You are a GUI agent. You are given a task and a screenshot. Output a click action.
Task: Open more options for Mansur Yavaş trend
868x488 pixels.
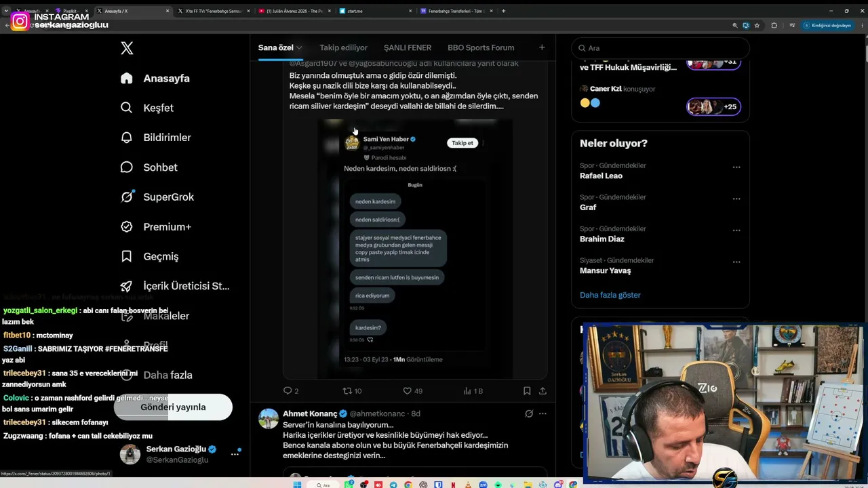736,262
